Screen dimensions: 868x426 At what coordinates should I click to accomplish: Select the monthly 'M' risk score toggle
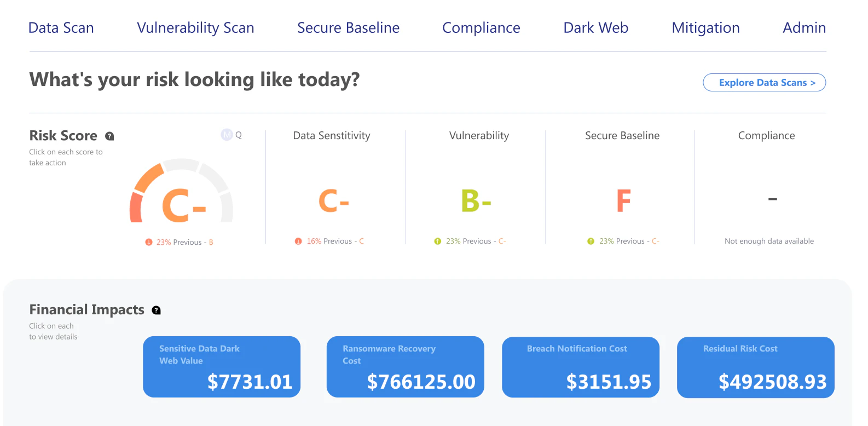pyautogui.click(x=227, y=135)
